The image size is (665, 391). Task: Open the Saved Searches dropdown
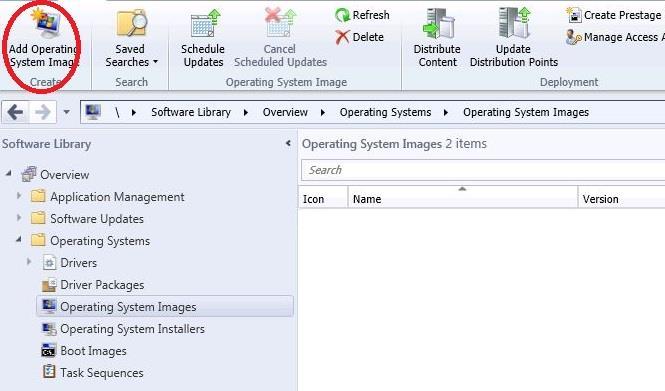coord(131,38)
